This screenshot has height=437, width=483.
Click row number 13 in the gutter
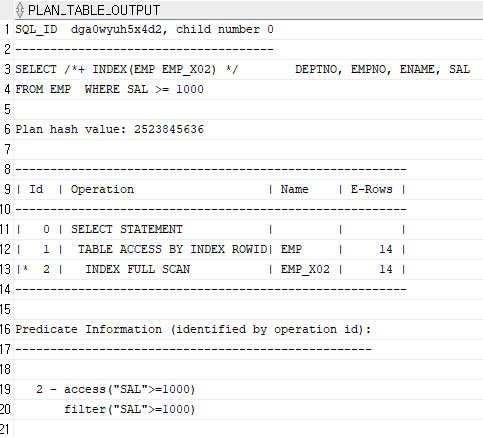point(7,270)
